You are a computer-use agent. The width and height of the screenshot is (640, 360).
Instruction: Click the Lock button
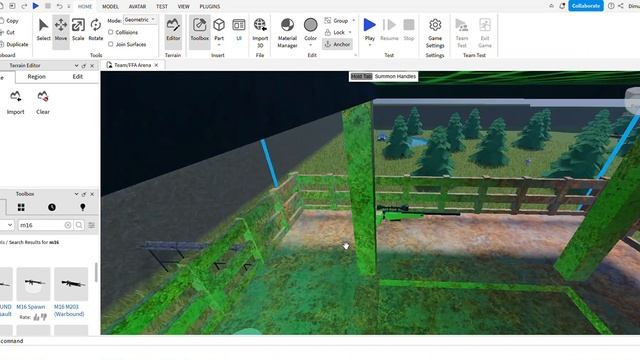[x=336, y=32]
